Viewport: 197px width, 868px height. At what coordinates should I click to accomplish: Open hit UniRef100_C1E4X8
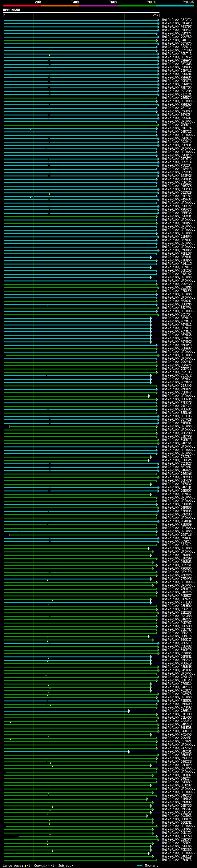click(177, 23)
